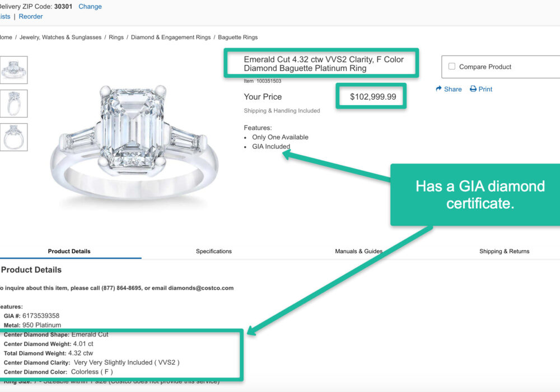Click the Baguette Rings breadcrumb
560x392 pixels.
tap(237, 38)
